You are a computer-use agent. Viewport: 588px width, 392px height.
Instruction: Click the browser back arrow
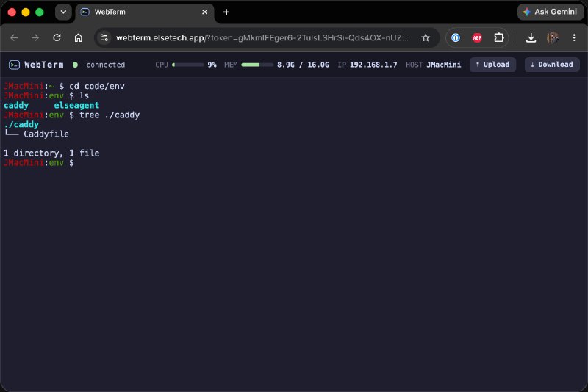coord(14,37)
